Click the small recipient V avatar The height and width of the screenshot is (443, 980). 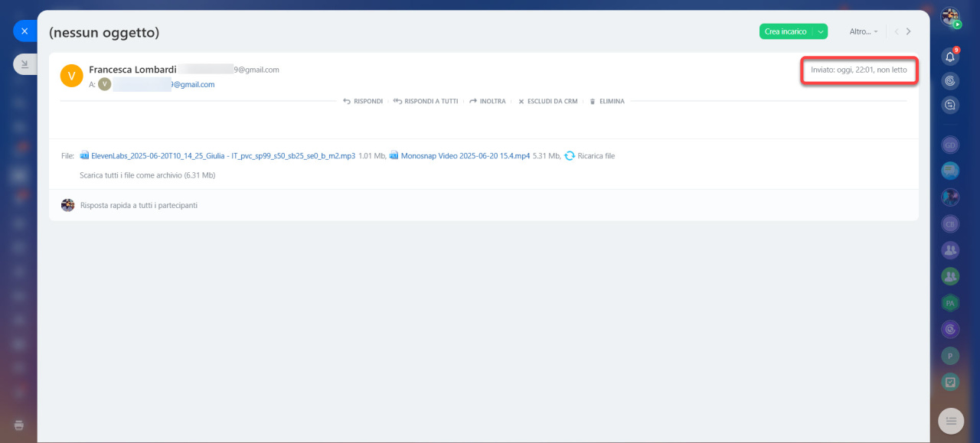click(104, 84)
